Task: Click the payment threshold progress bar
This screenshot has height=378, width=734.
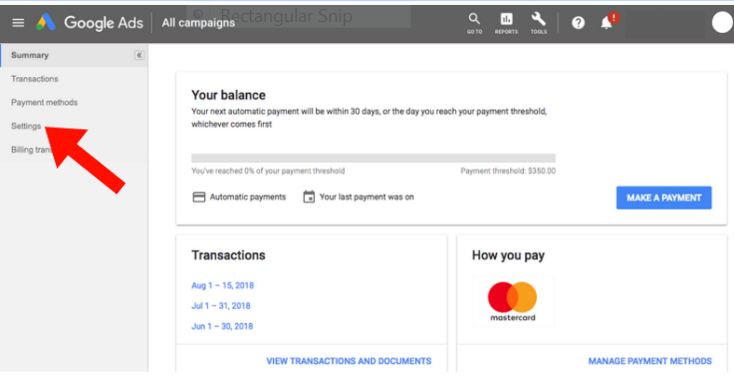Action: (x=374, y=158)
